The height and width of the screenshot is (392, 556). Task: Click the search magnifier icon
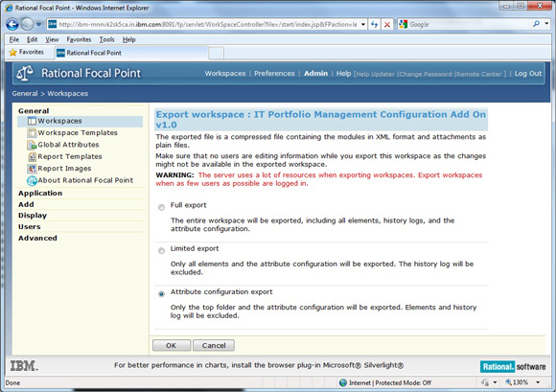coord(536,24)
